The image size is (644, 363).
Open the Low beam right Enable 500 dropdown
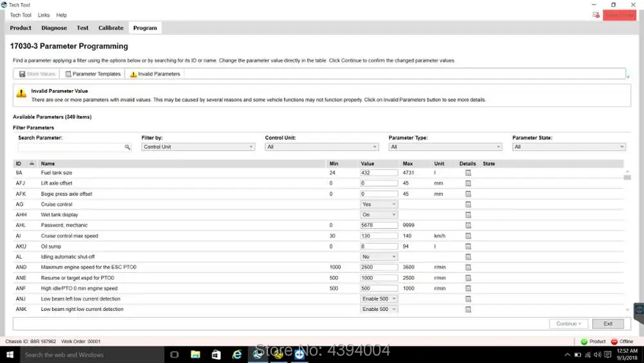tap(379, 309)
